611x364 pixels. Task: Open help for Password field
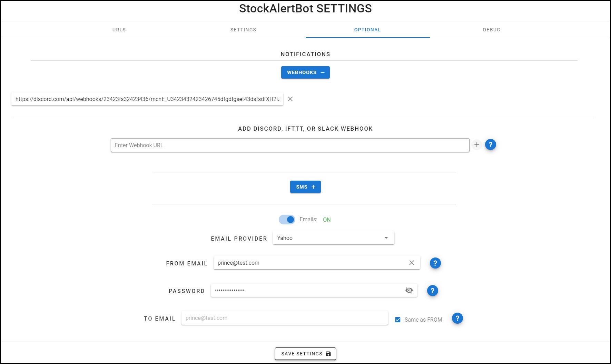(432, 291)
